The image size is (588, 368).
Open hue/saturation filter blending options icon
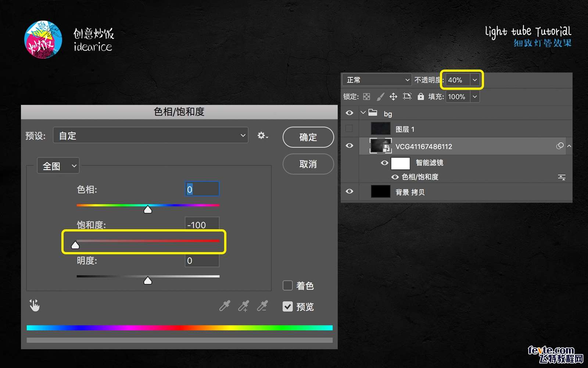[562, 177]
